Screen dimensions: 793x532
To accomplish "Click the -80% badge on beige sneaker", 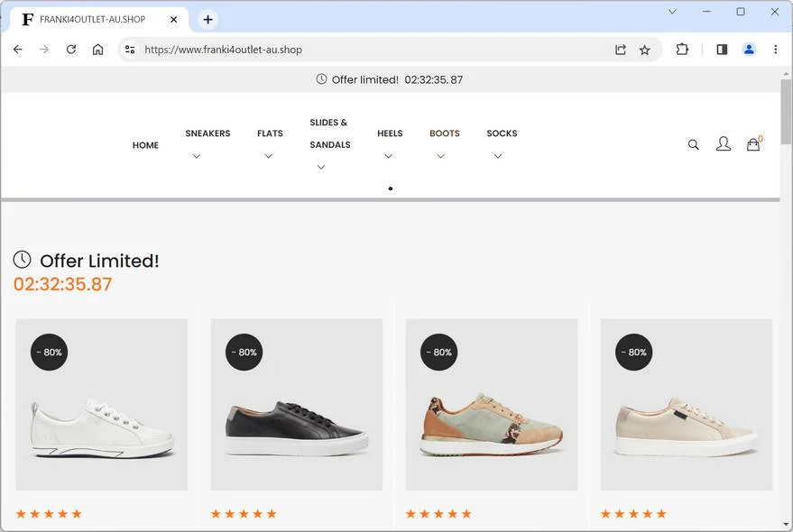I will click(x=633, y=352).
